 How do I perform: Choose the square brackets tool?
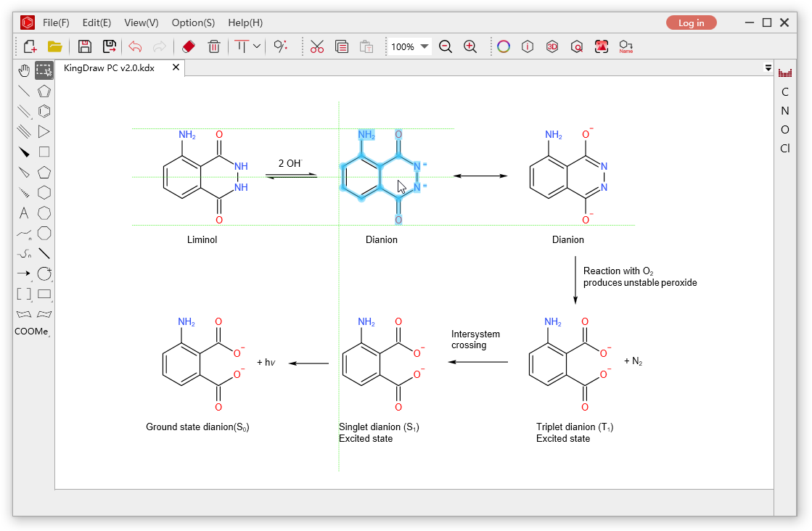pyautogui.click(x=24, y=294)
